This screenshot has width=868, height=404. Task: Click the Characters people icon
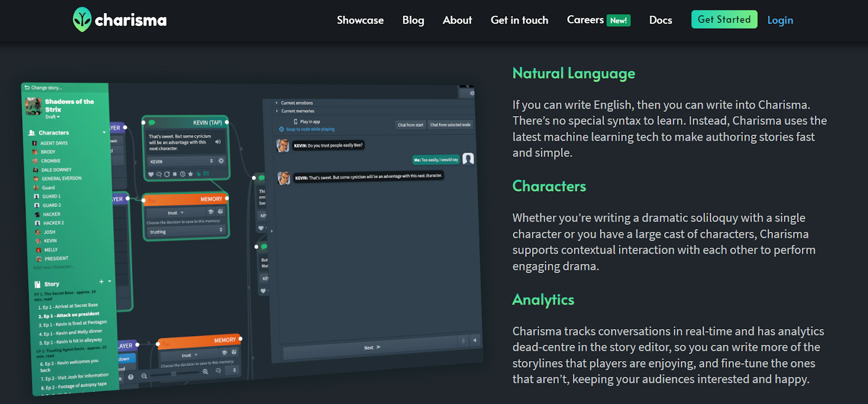click(x=31, y=132)
